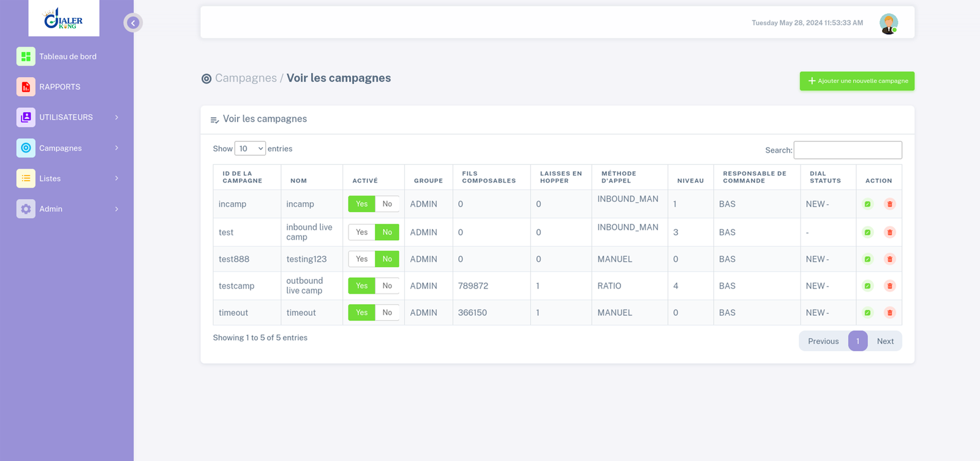This screenshot has width=980, height=461.
Task: Click Ajouter une nouvelle campagne button
Action: [x=857, y=81]
